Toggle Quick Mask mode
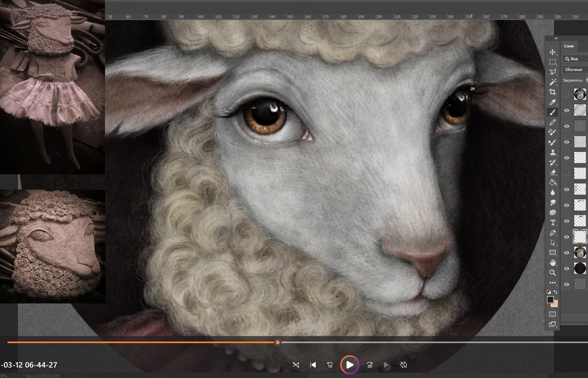Image resolution: width=588 pixels, height=378 pixels. [553, 314]
